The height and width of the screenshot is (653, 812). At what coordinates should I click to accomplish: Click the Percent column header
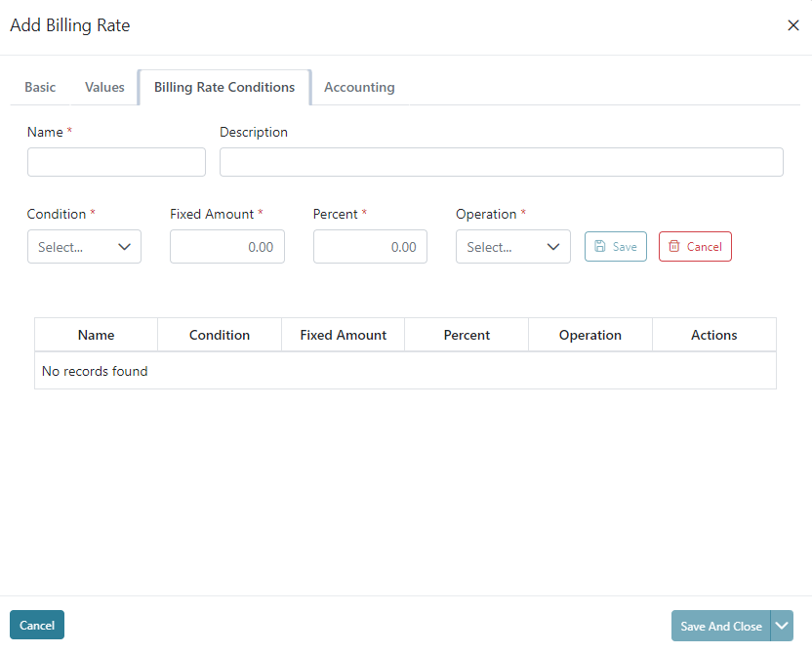click(x=467, y=335)
